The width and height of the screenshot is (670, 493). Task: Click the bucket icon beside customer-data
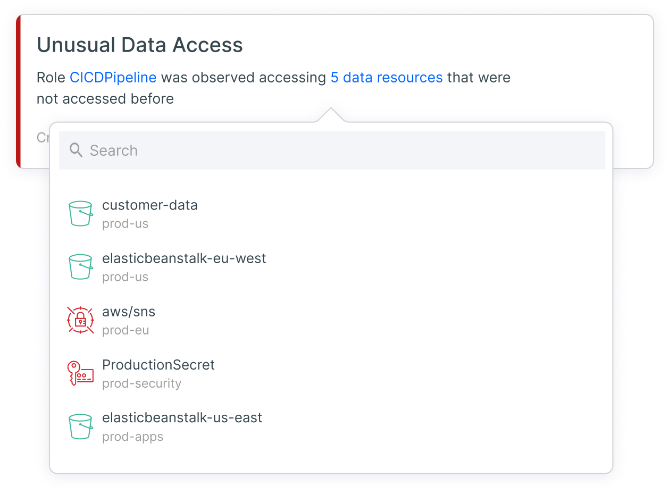point(80,214)
